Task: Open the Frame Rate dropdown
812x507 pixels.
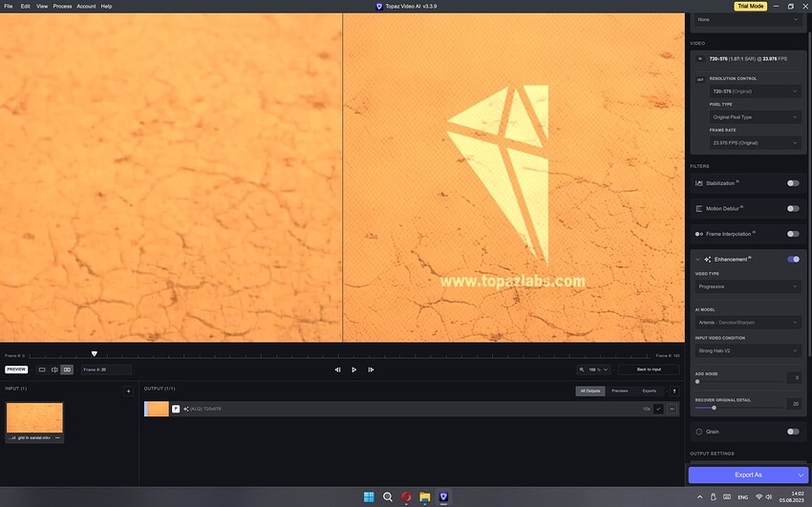Action: [755, 143]
